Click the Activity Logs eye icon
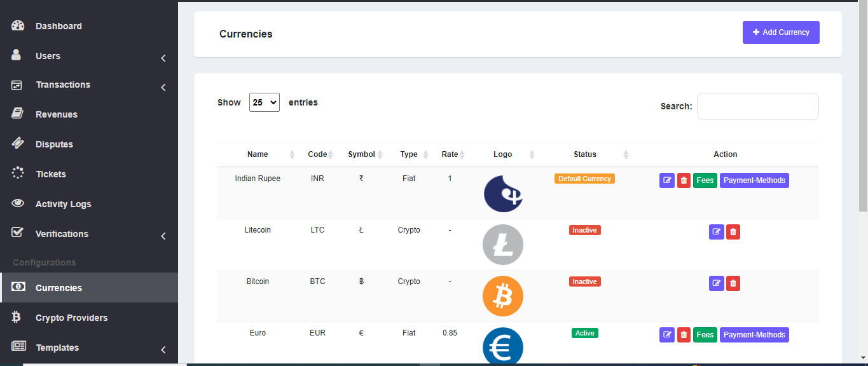 pos(16,203)
